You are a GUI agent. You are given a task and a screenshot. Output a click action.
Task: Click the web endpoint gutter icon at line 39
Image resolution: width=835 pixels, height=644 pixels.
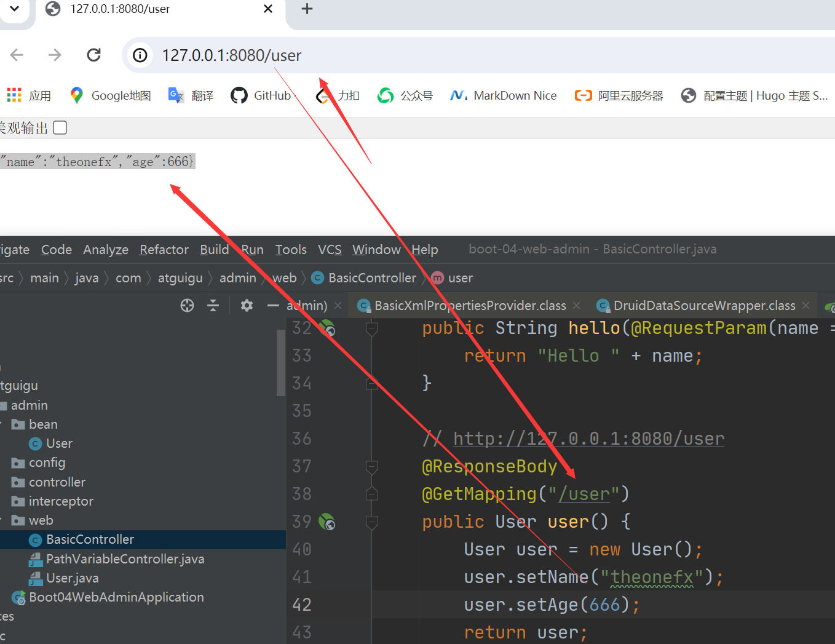327,522
